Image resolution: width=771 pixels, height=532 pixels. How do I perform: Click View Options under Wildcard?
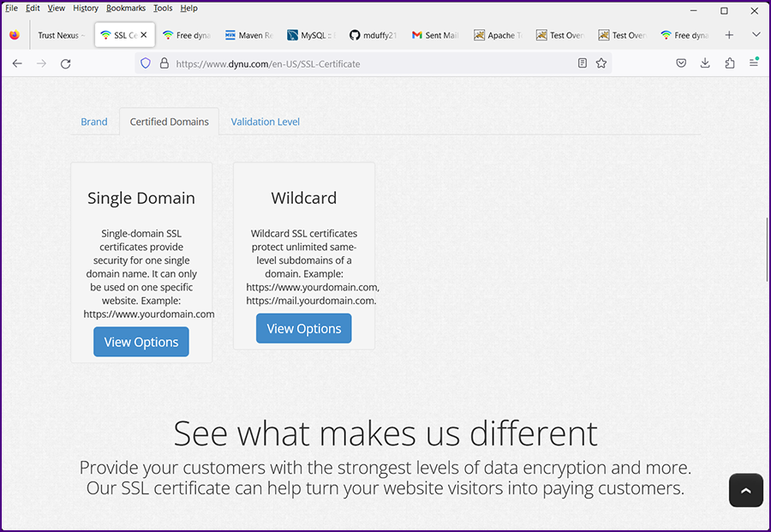(303, 329)
